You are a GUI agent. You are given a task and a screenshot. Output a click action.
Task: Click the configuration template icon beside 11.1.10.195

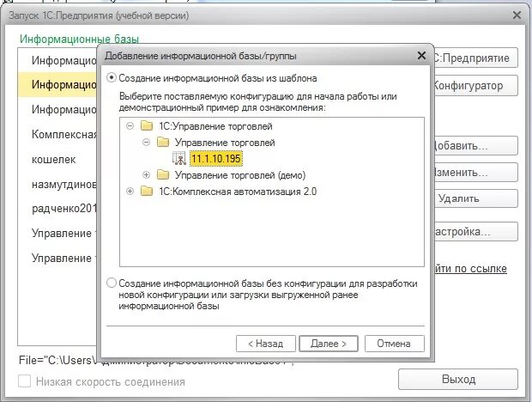(179, 159)
